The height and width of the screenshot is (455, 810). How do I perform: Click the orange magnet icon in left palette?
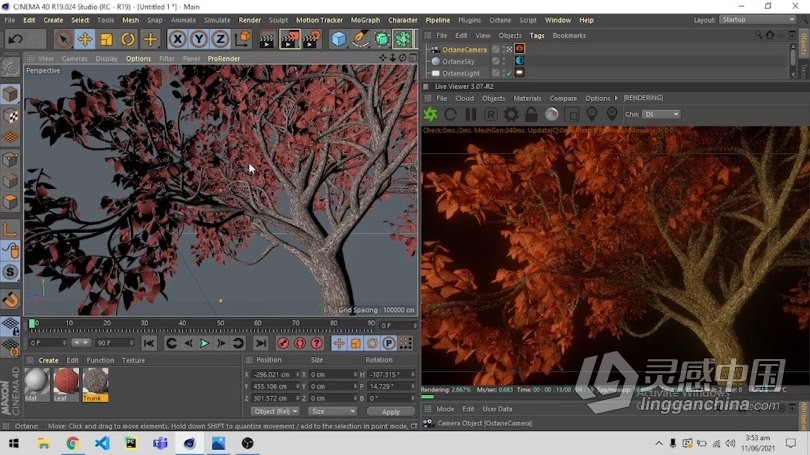(x=10, y=300)
